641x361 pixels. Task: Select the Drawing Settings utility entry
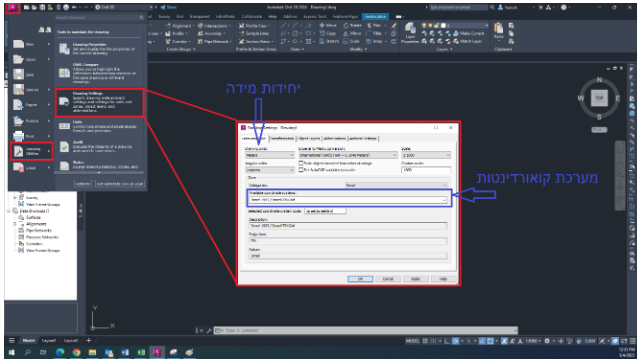point(99,102)
